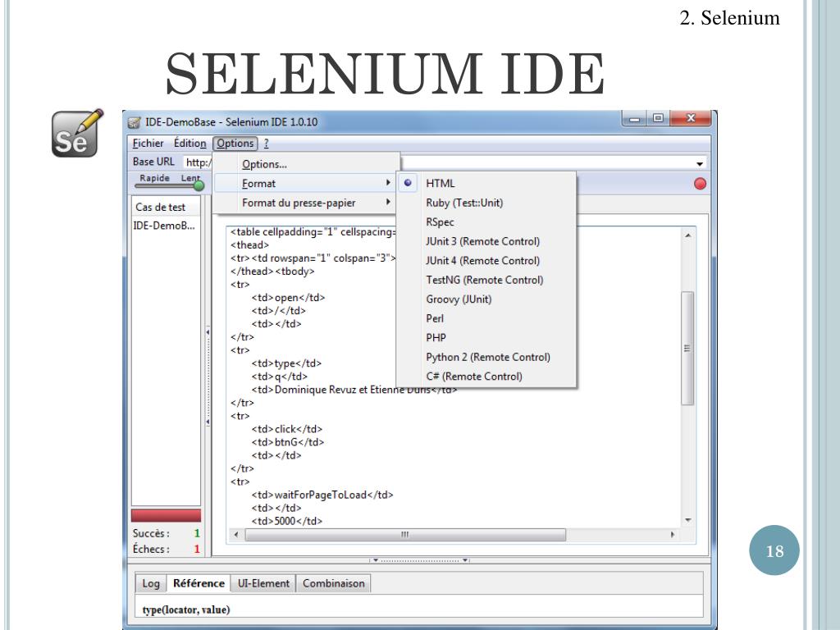
Task: Open the ? help menu
Action: pos(267,143)
